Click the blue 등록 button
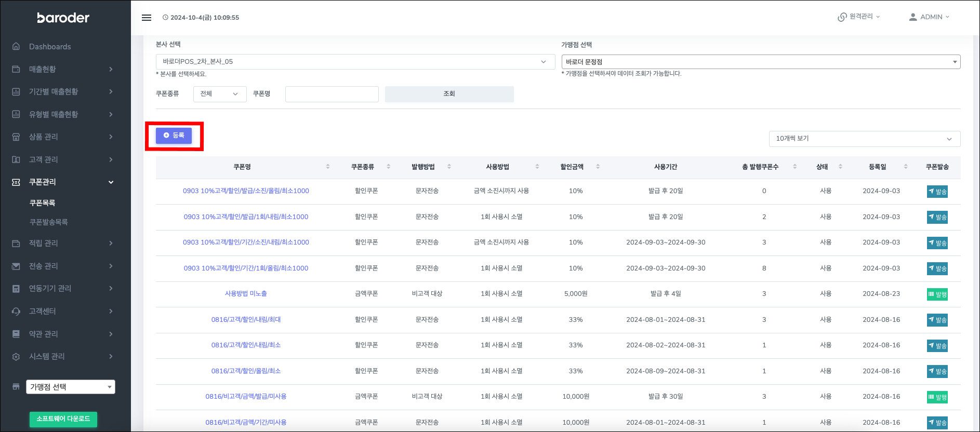Screen dimensions: 980x432 click(x=174, y=136)
